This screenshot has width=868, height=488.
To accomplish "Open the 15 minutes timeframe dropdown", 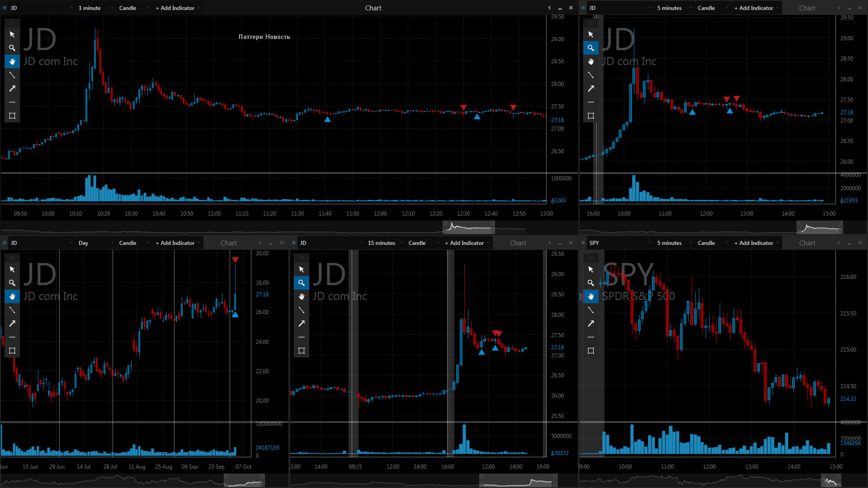I will point(384,243).
